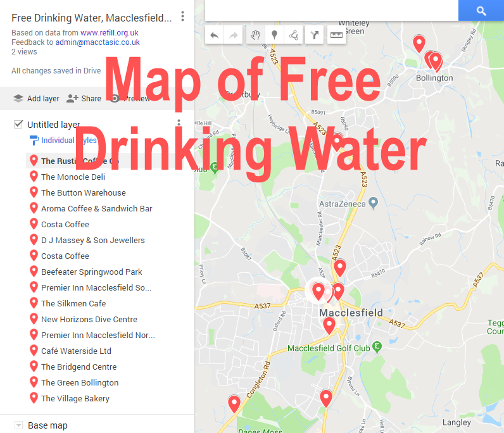504x433 pixels.
Task: Select the draw a line tool
Action: (293, 35)
